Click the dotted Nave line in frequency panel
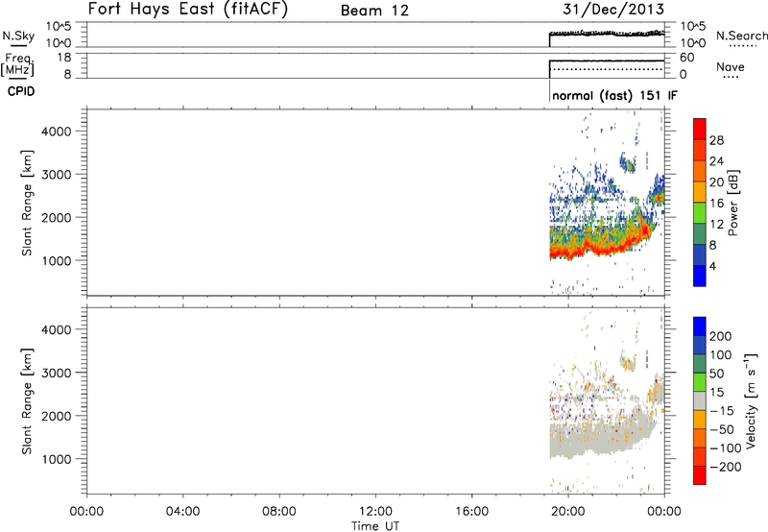 tap(607, 69)
